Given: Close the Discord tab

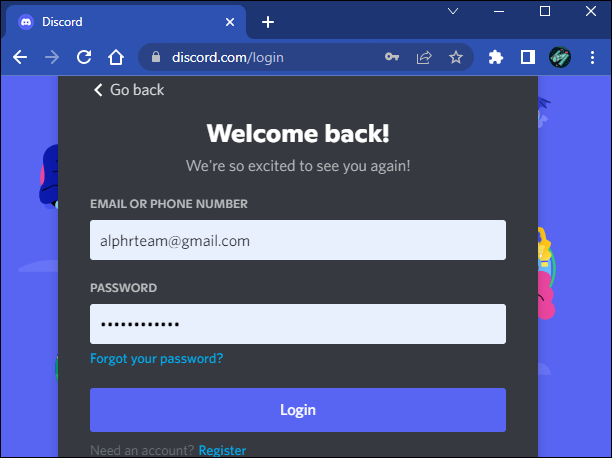Looking at the screenshot, I should pos(230,22).
